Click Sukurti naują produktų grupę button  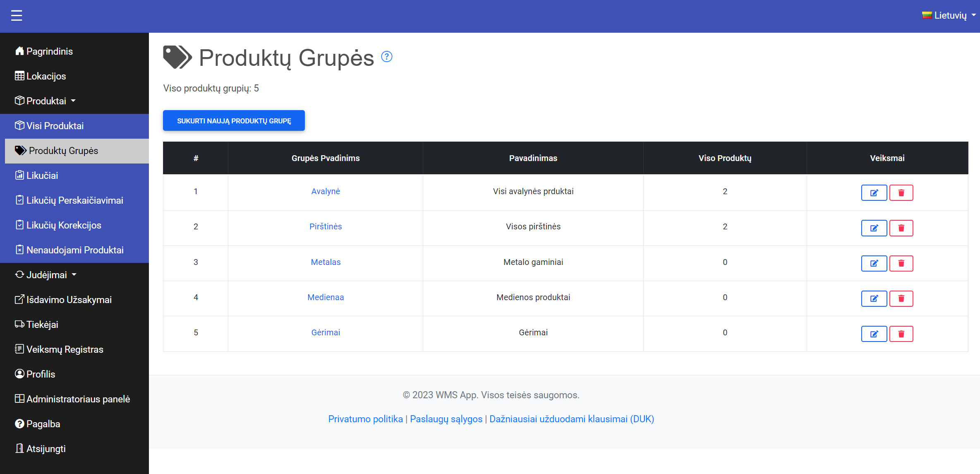pos(234,121)
